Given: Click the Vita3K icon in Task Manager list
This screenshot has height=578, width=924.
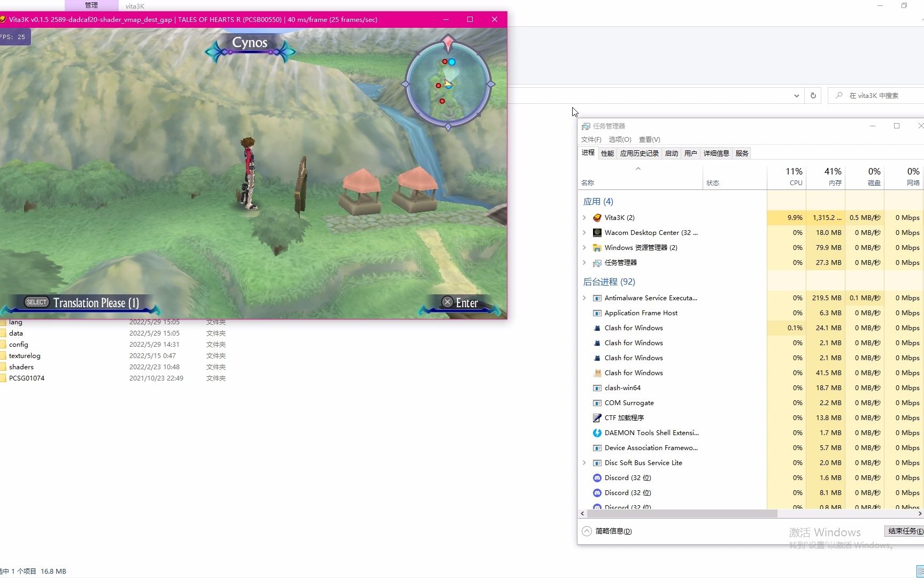Looking at the screenshot, I should point(597,218).
